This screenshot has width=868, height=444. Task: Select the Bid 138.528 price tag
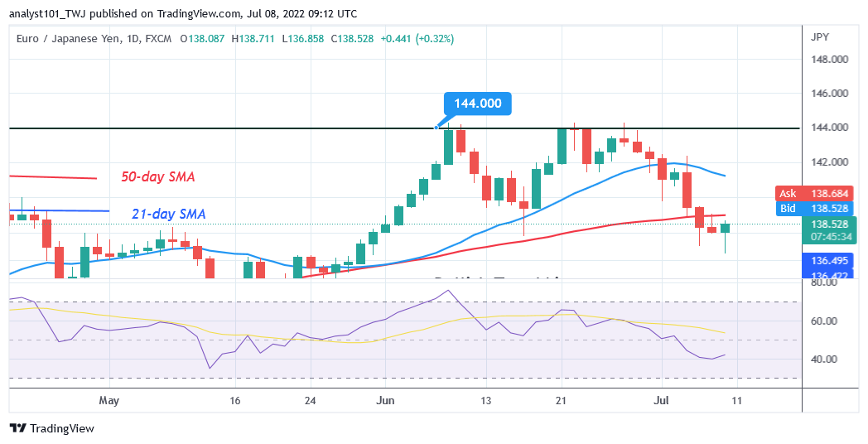813,208
